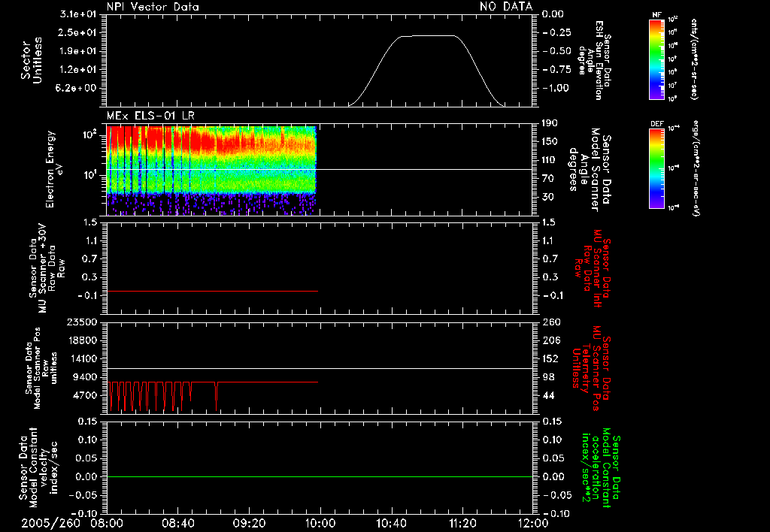This screenshot has height=532, width=770.
Task: Click the "23500" Scanner Pos tick
Action: pos(81,322)
